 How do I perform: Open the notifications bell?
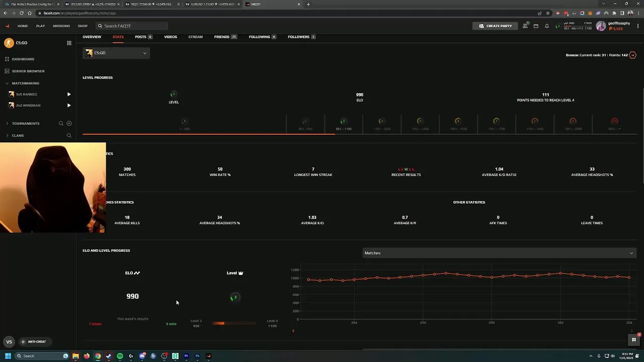click(x=547, y=26)
